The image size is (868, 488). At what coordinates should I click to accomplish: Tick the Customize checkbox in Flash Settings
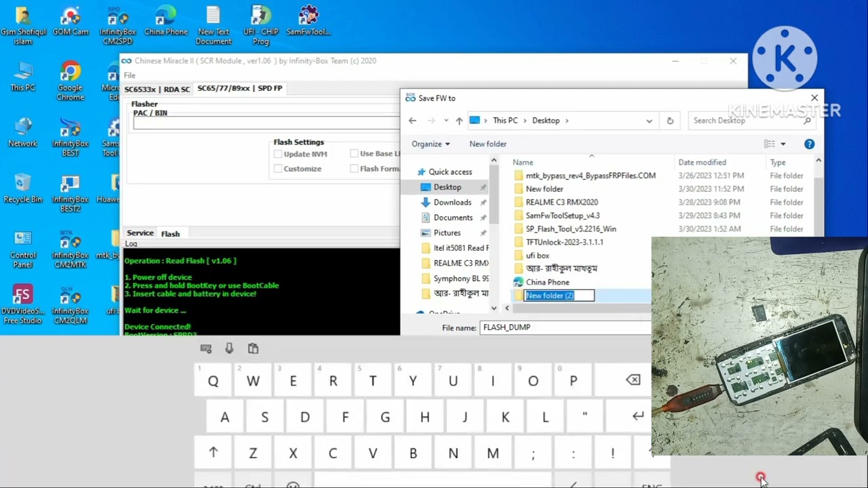point(278,169)
